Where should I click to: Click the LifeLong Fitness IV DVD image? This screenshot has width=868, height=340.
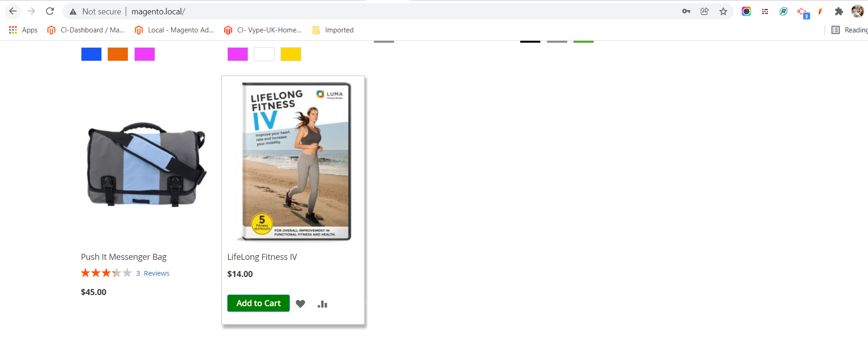[294, 162]
